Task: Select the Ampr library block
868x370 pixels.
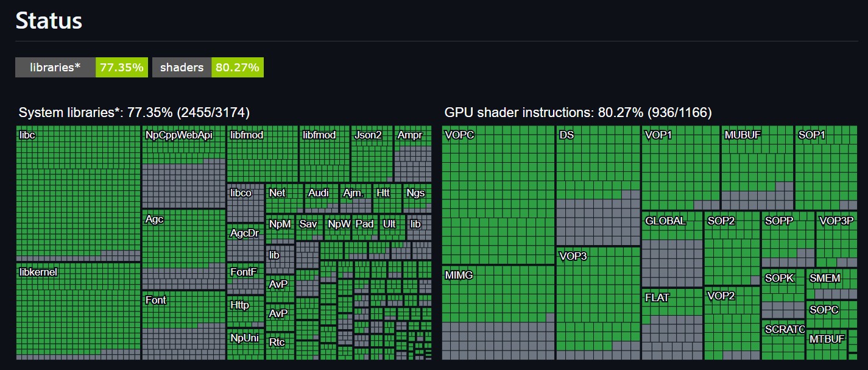Action: 412,154
